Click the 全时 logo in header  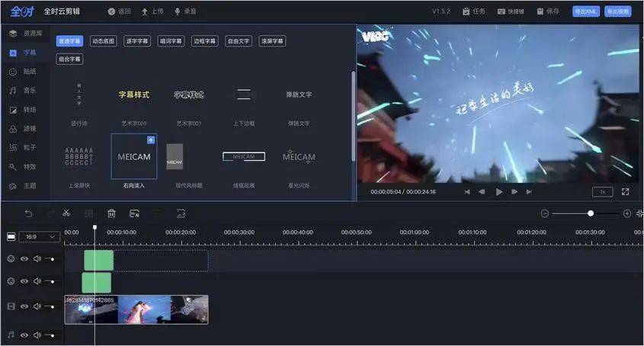[22, 11]
